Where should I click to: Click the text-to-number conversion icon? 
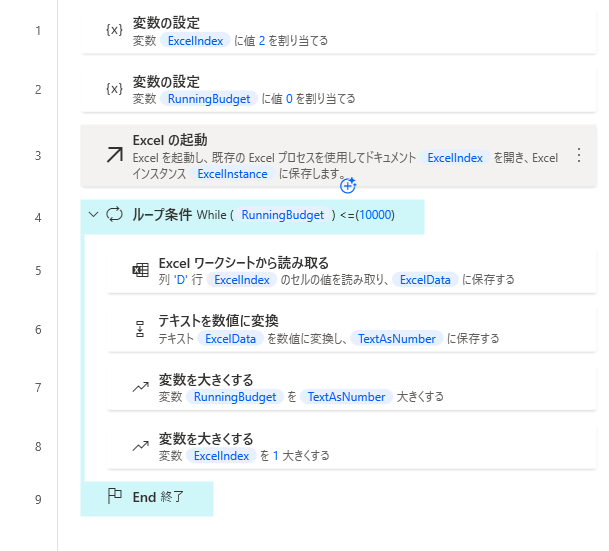pos(140,329)
